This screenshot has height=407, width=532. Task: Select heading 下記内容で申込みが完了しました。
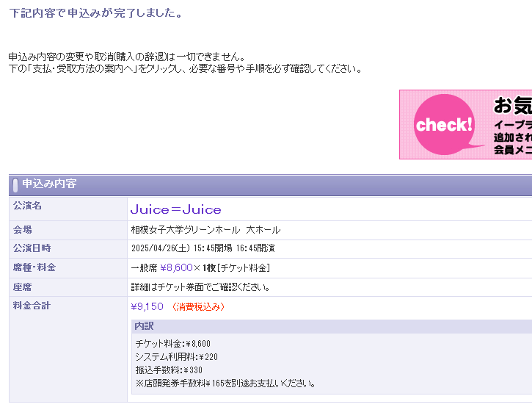(x=96, y=13)
